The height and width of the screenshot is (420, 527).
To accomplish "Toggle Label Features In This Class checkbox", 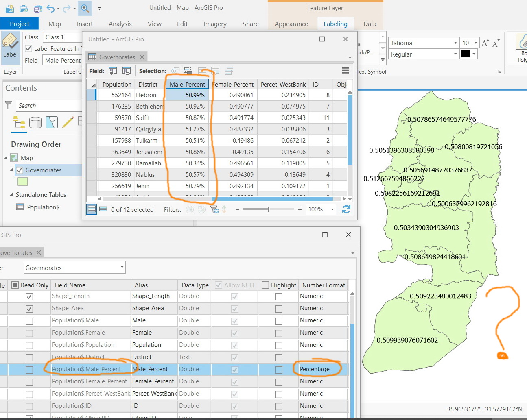I will [x=28, y=48].
